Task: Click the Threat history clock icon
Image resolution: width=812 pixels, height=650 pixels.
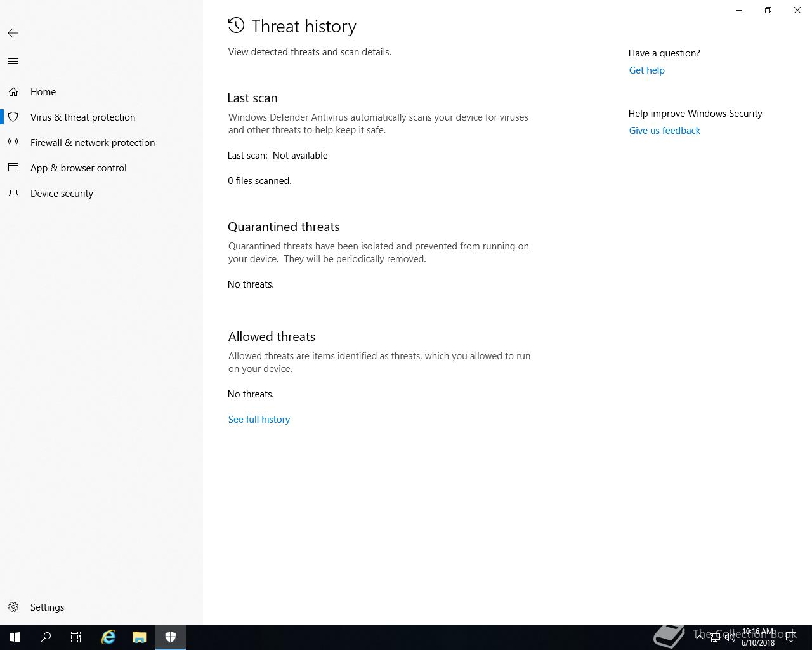Action: (x=236, y=25)
